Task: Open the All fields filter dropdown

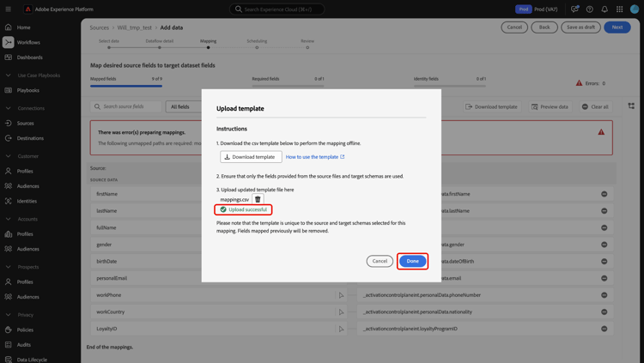Action: click(x=184, y=106)
